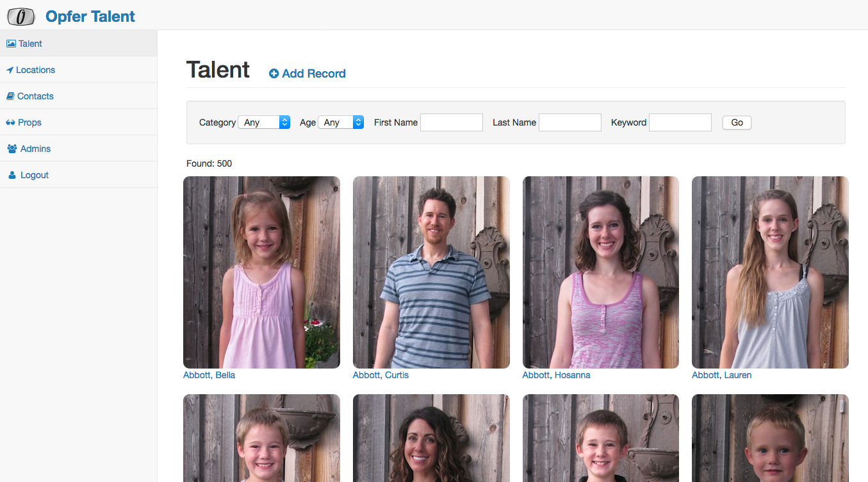Click the Keyword filter label

point(629,122)
